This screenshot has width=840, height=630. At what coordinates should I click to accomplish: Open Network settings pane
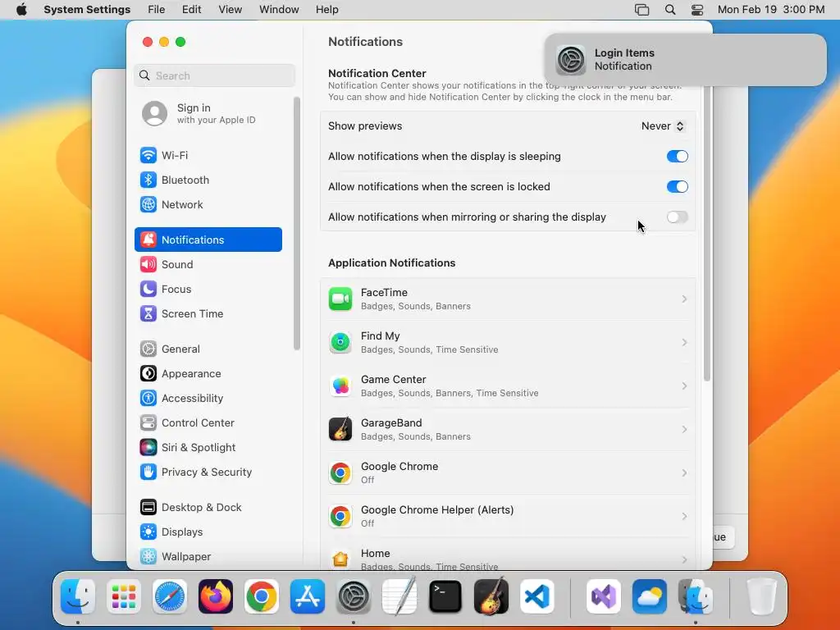pos(208,204)
